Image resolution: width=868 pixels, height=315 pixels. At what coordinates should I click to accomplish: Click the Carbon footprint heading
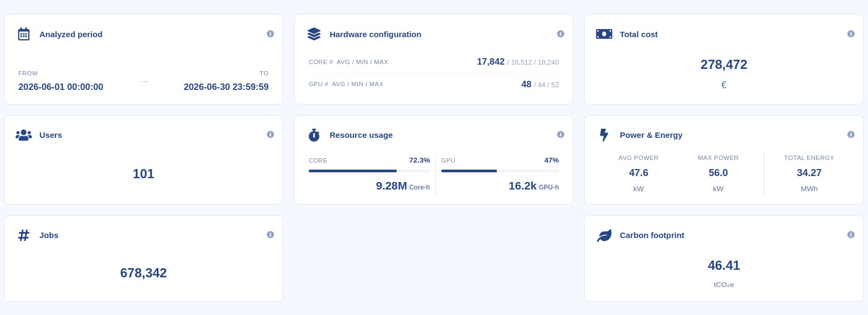[x=652, y=235]
